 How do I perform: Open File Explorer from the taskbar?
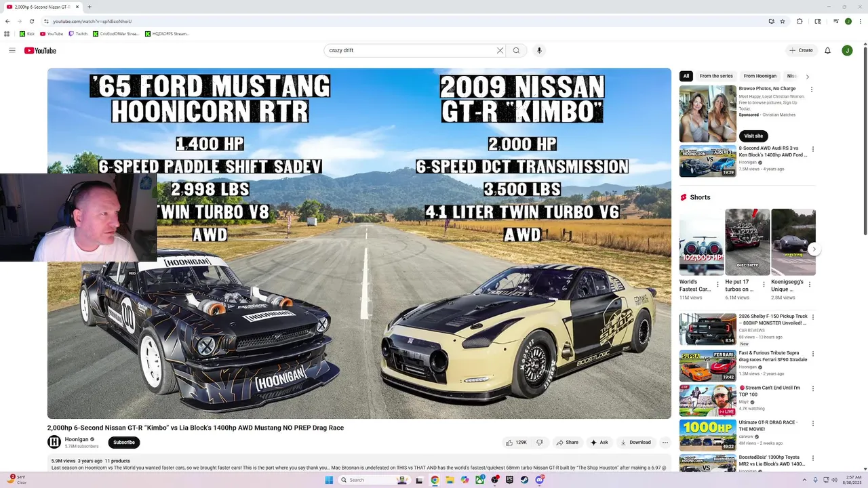[x=450, y=480]
